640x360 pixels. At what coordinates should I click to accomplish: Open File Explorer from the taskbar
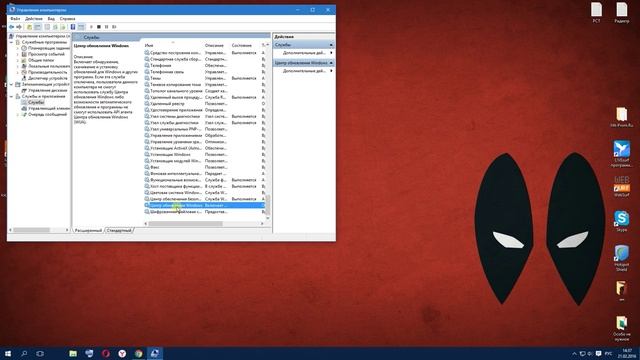click(73, 353)
